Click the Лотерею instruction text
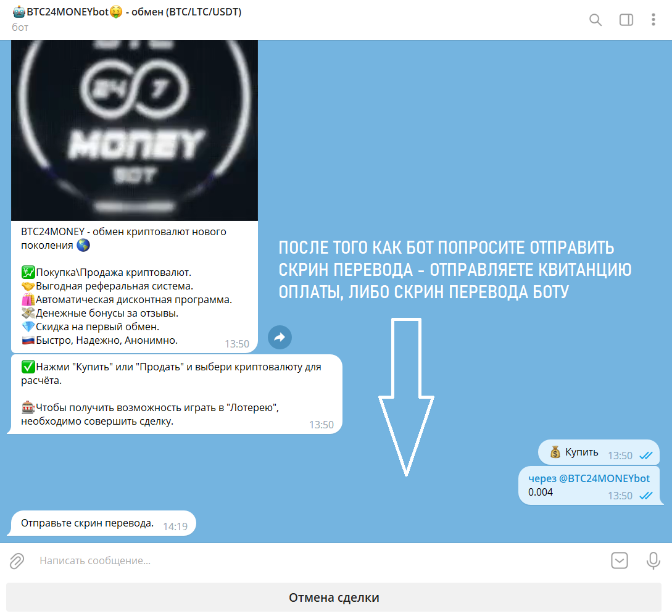This screenshot has width=672, height=616. (150, 414)
